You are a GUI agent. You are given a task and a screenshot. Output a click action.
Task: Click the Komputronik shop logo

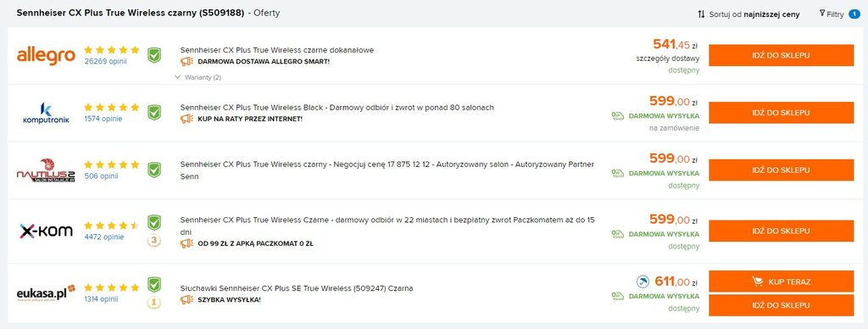tap(46, 113)
